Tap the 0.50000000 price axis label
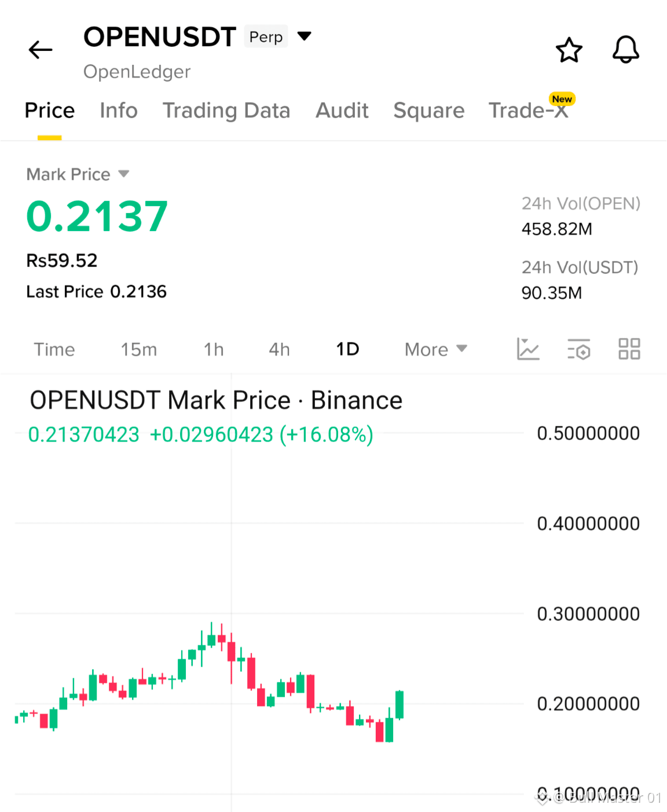 pos(588,433)
